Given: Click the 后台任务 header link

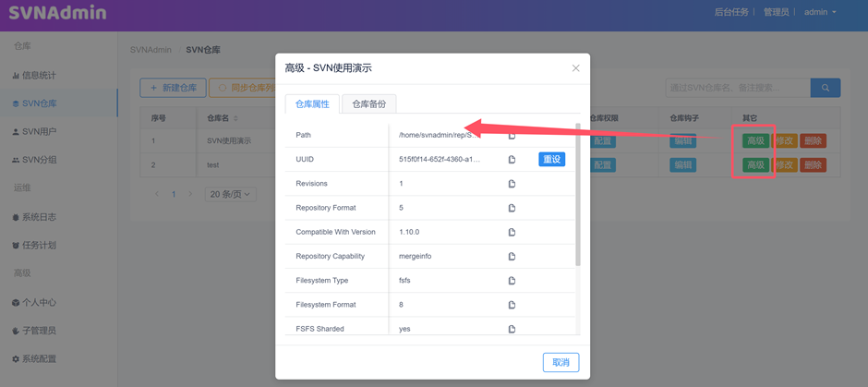Looking at the screenshot, I should [731, 12].
